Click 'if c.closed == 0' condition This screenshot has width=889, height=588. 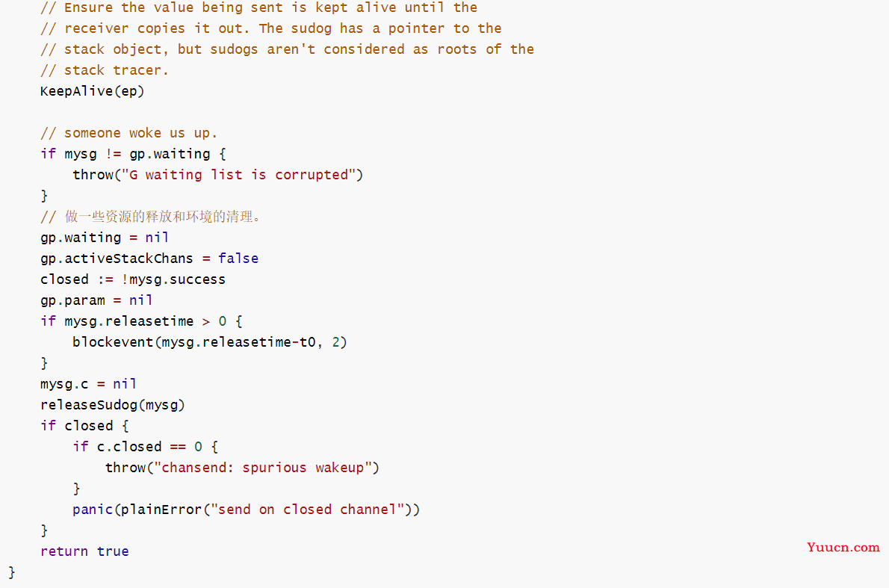(145, 447)
